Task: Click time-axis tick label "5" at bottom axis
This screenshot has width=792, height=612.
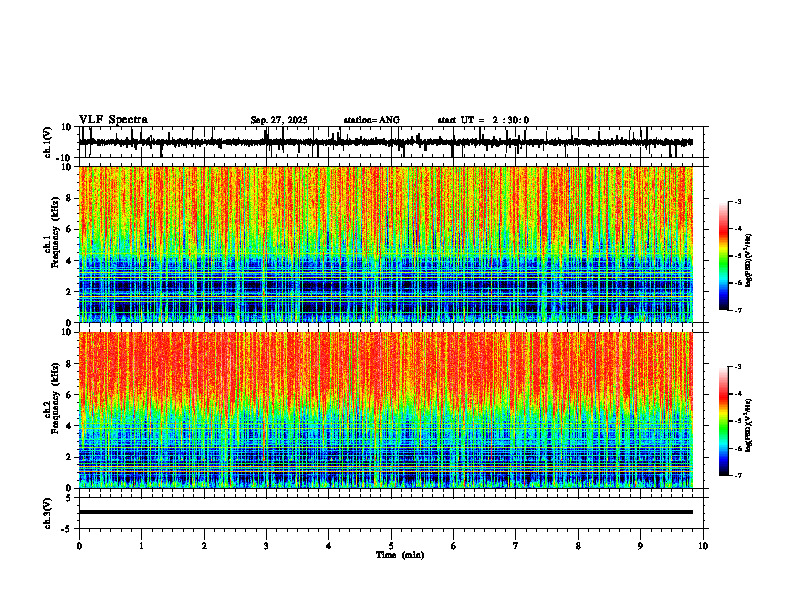Action: 391,546
